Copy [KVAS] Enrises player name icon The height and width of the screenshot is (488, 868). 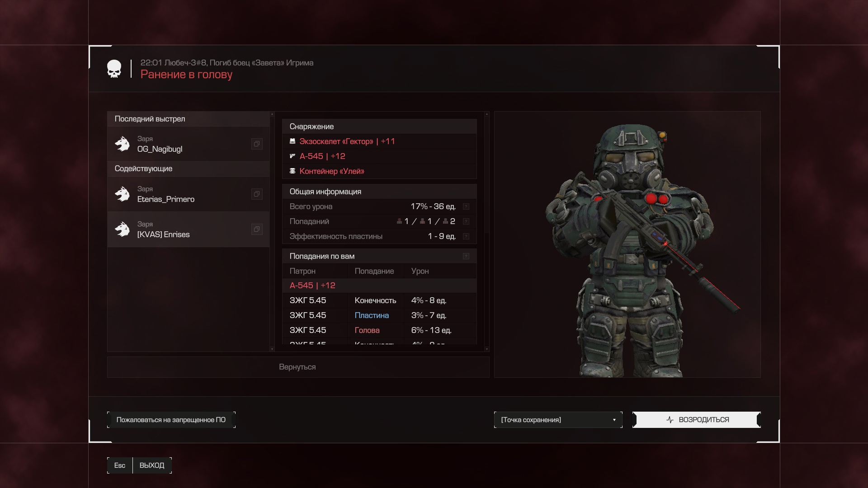pyautogui.click(x=257, y=229)
